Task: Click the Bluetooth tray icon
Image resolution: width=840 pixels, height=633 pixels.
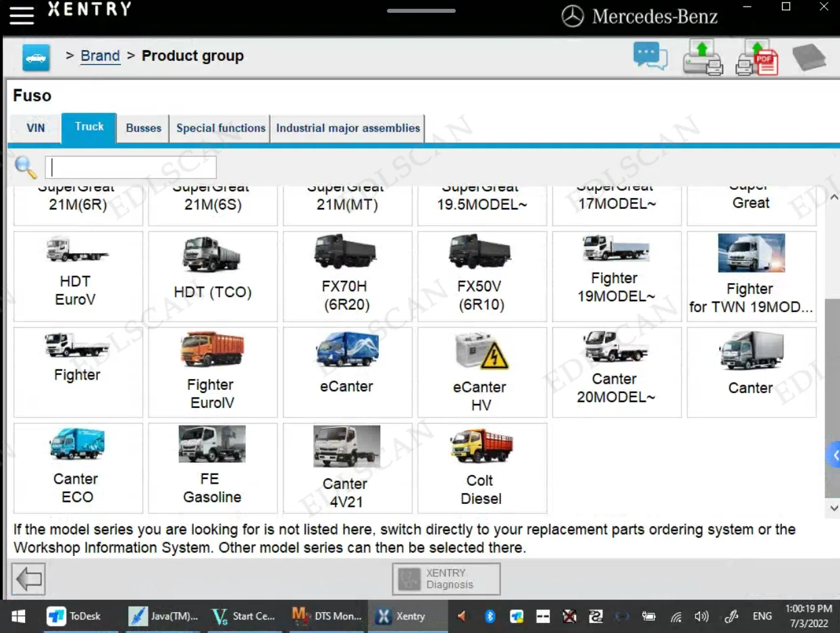Action: pos(490,616)
